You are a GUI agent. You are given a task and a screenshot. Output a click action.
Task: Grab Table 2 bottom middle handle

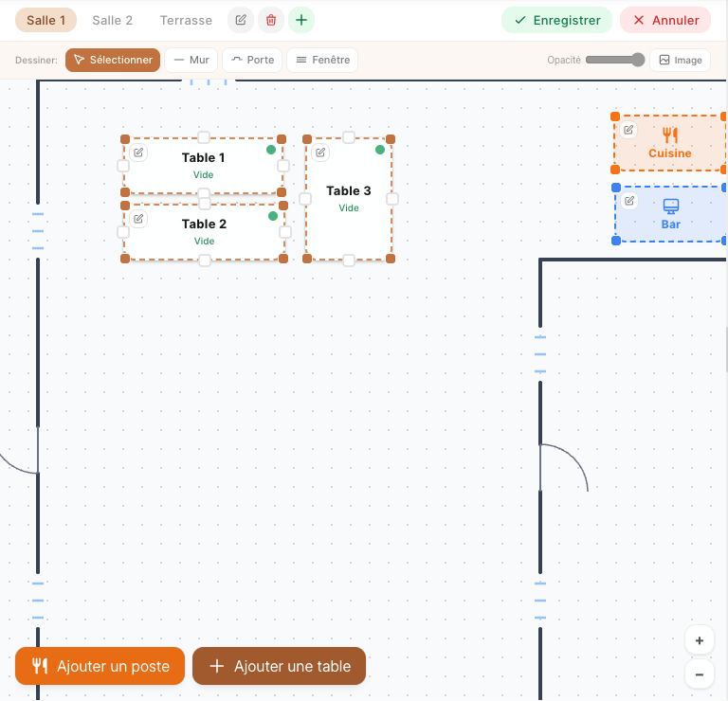(205, 261)
